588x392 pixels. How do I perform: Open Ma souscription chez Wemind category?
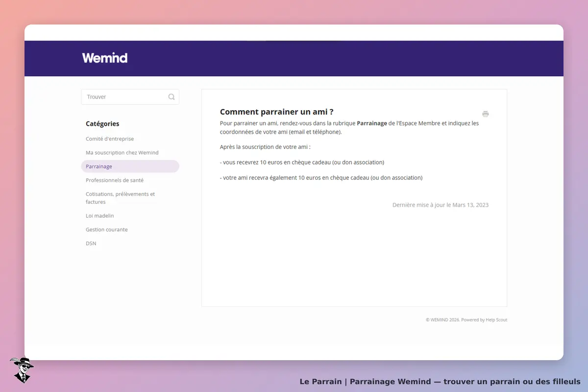tap(122, 152)
